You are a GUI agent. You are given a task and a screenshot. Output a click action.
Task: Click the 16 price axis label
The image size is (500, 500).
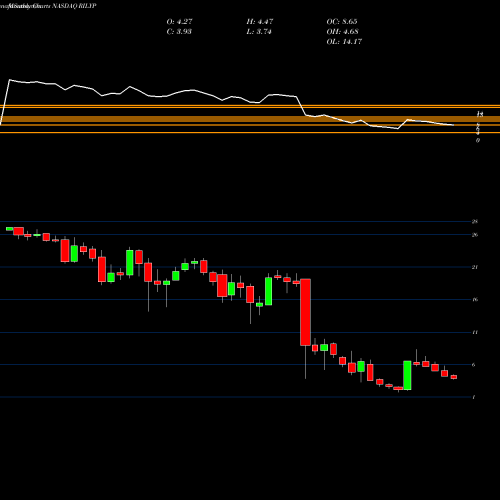[475, 299]
